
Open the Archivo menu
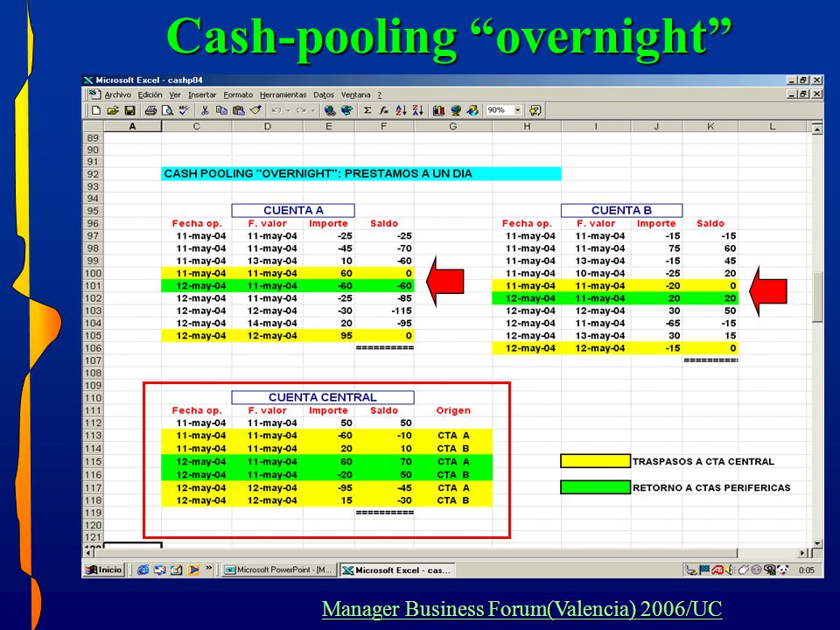click(x=118, y=94)
